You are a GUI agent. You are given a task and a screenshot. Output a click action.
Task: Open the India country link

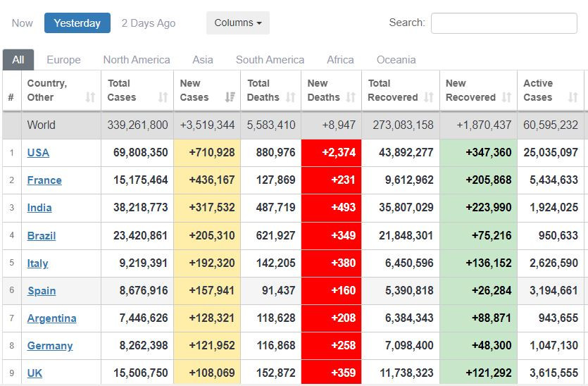point(39,208)
